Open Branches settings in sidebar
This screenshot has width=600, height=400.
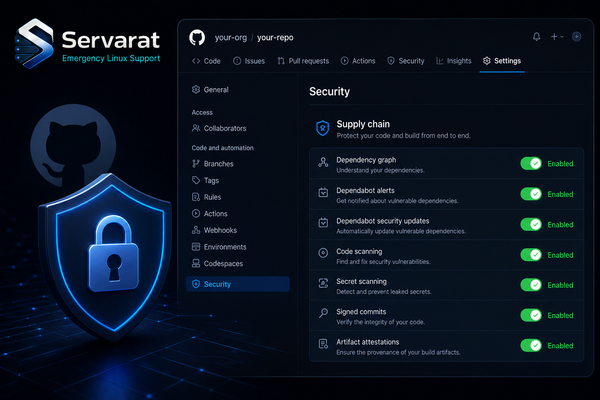point(212,164)
